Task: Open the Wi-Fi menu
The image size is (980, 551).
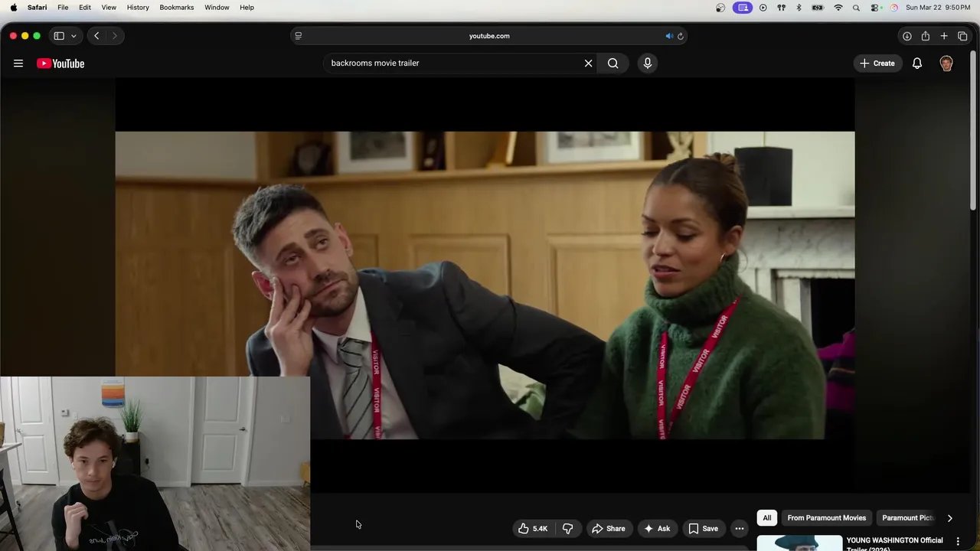Action: click(x=838, y=8)
